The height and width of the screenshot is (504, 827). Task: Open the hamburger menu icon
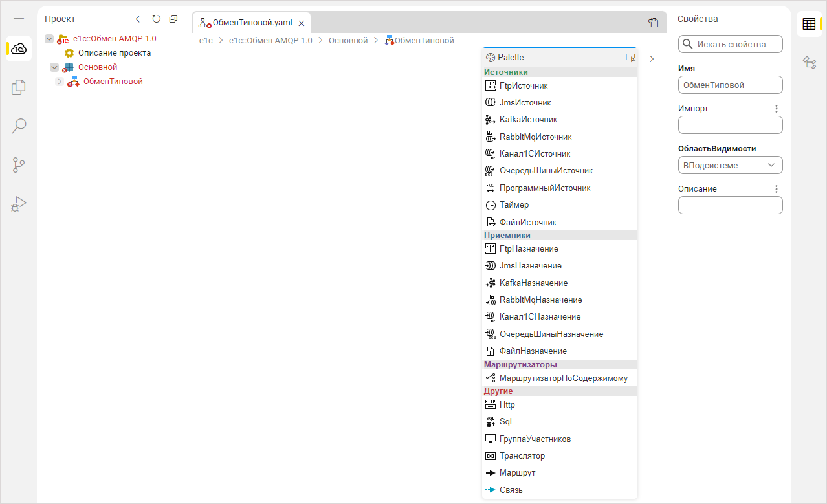19,19
